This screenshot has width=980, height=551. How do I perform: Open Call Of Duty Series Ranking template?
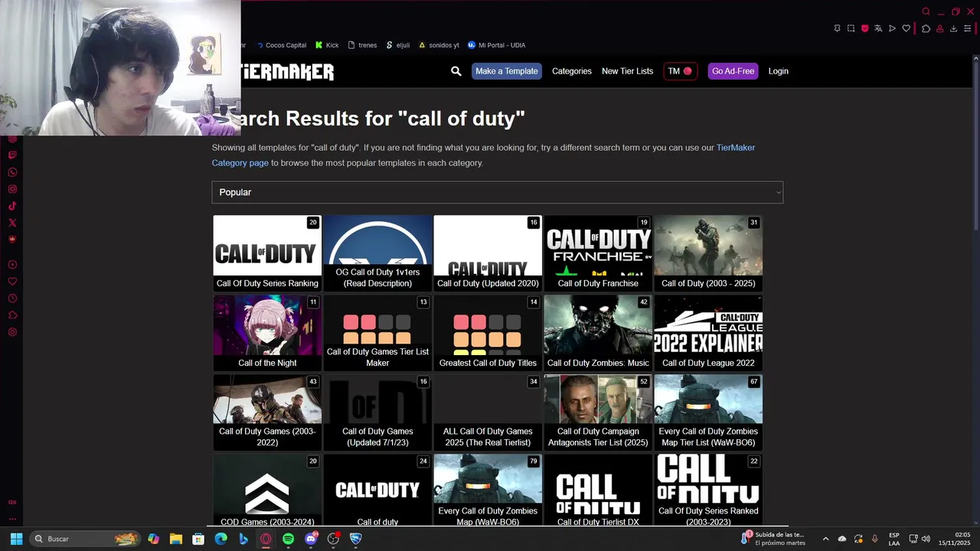(267, 253)
